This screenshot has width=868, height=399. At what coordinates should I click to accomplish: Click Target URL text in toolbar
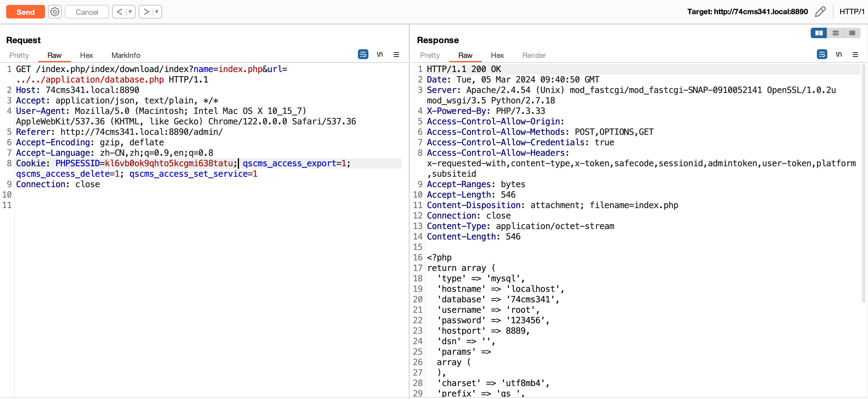pos(747,12)
